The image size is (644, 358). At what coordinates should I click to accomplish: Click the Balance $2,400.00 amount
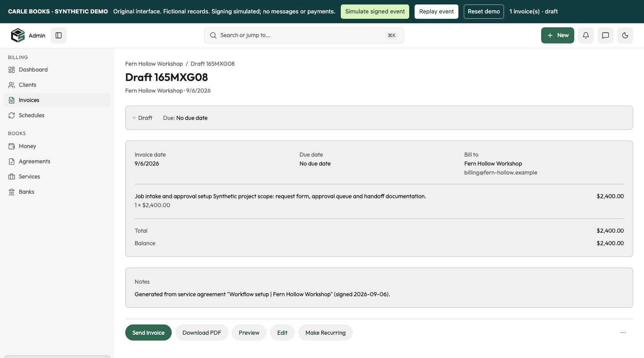pos(610,243)
